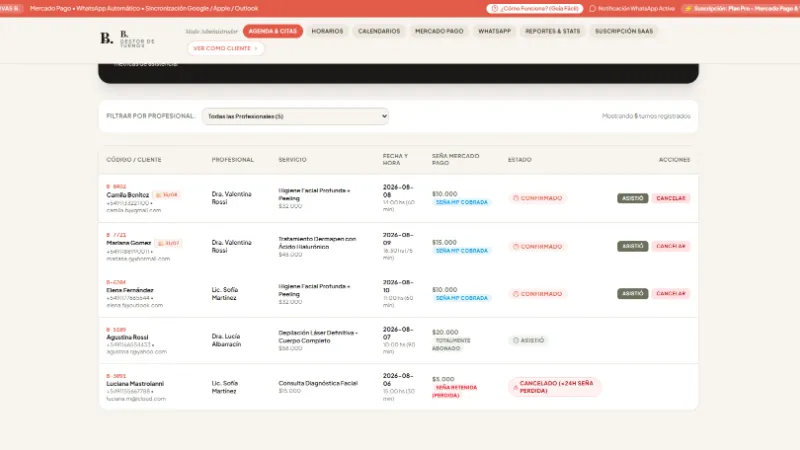The height and width of the screenshot is (450, 800).
Task: Go to the Mercado Pago tab
Action: coord(439,31)
